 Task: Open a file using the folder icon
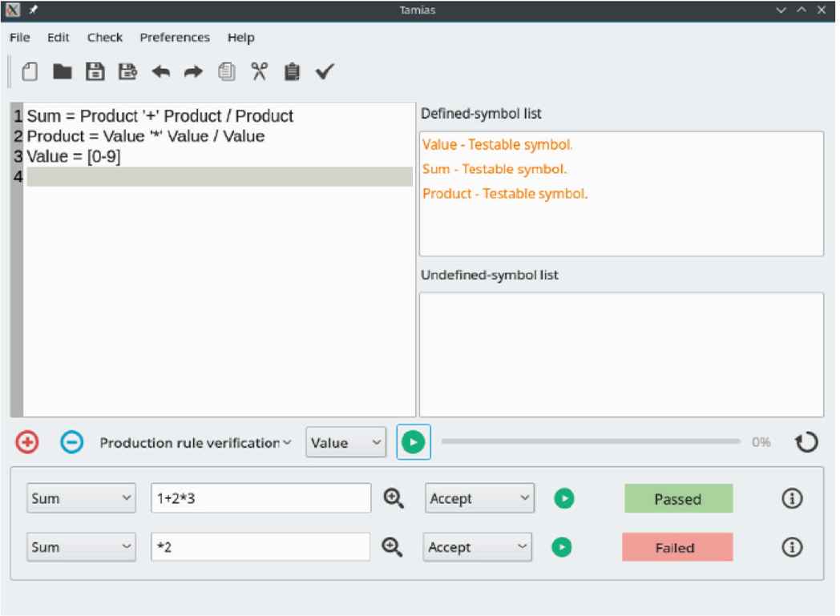click(x=62, y=72)
